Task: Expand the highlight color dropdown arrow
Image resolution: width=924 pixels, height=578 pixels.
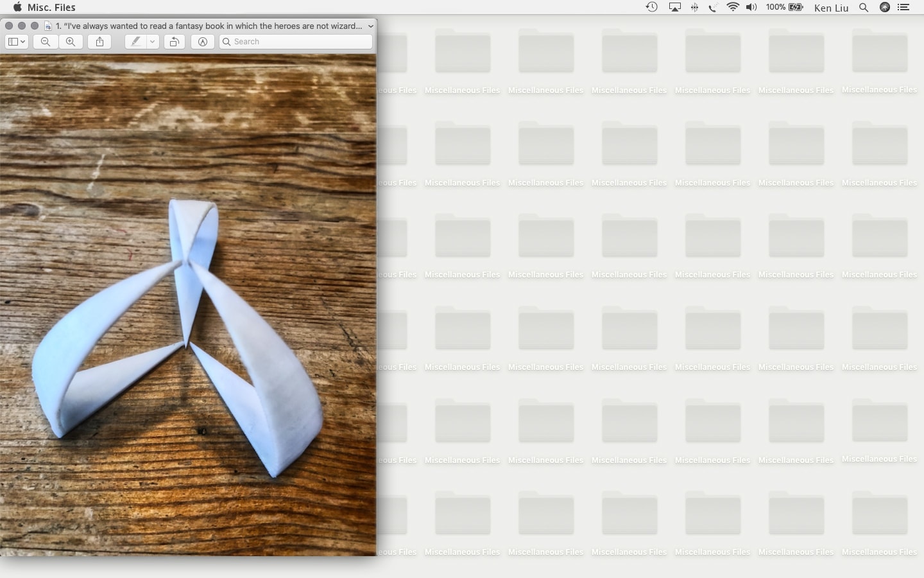Action: point(152,42)
